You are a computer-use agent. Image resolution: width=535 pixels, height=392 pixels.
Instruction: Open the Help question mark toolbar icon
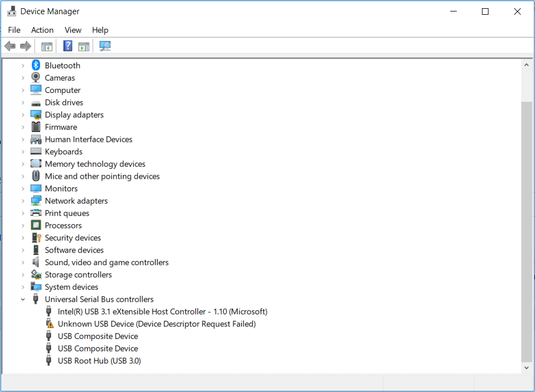[68, 46]
